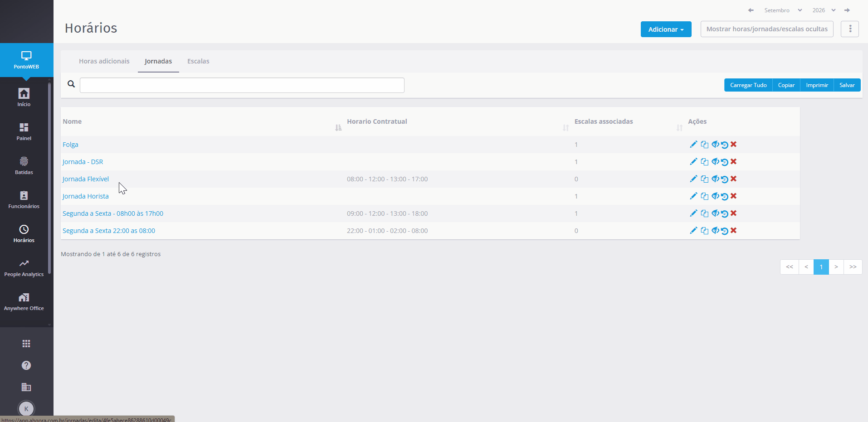Open the Adicionar dropdown
Screen dimensions: 868x422
coord(666,29)
